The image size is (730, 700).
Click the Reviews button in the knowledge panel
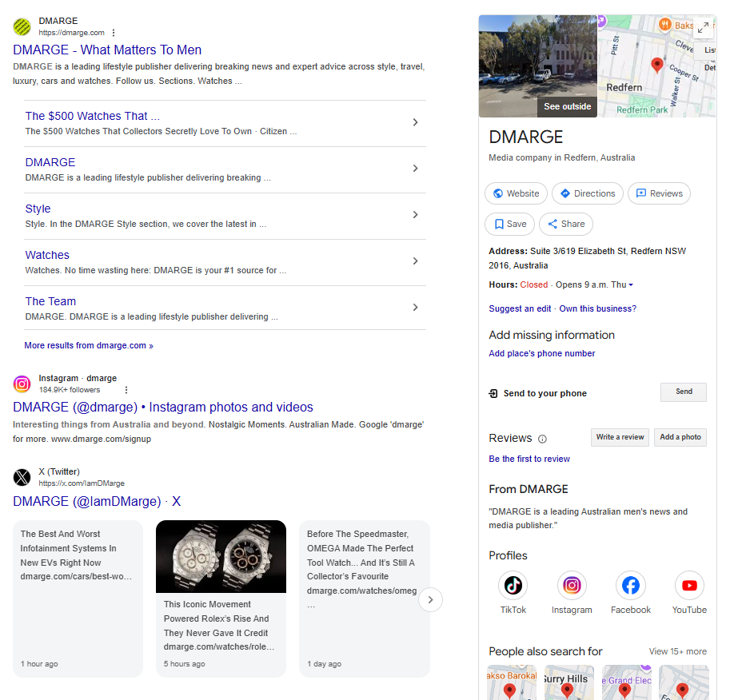pos(659,193)
